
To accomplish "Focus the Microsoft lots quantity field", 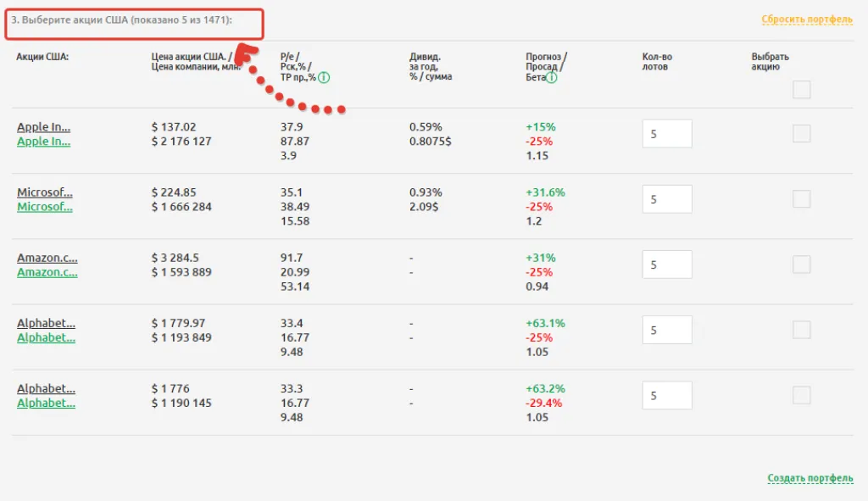I will pyautogui.click(x=667, y=199).
